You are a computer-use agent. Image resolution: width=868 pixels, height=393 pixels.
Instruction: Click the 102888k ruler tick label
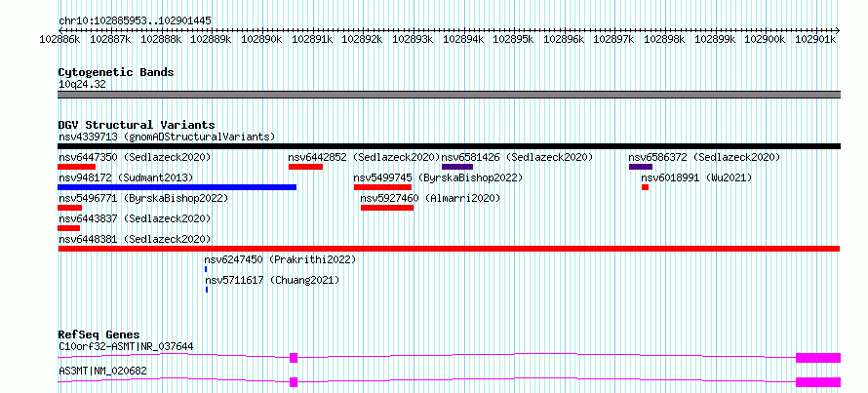(161, 39)
